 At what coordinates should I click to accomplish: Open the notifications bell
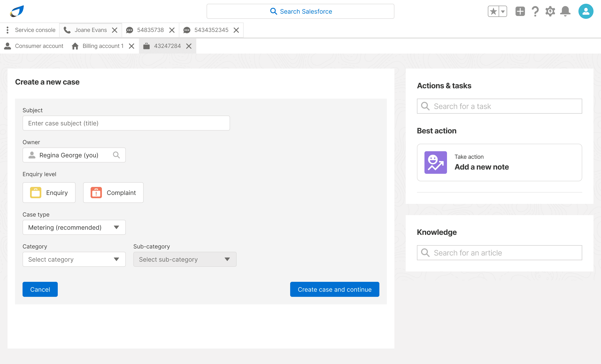point(565,12)
